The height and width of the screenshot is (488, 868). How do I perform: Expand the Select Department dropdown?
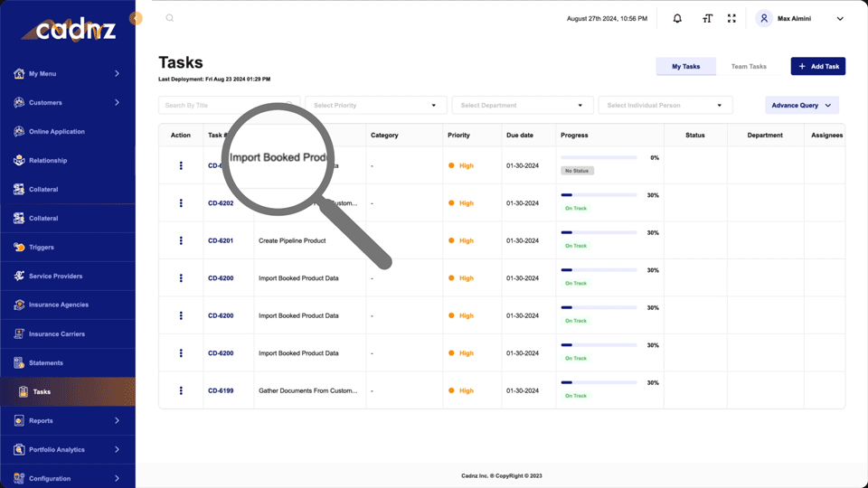click(x=522, y=106)
